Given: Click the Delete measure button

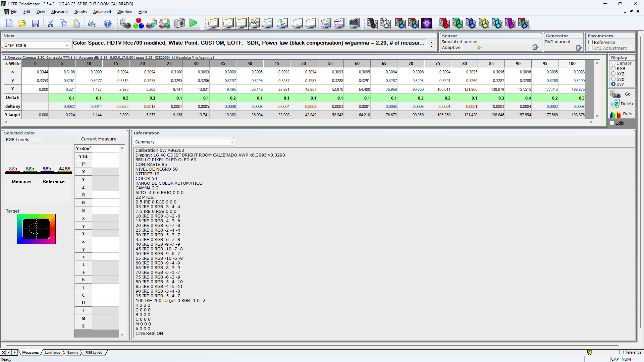Looking at the screenshot, I should pos(622,104).
